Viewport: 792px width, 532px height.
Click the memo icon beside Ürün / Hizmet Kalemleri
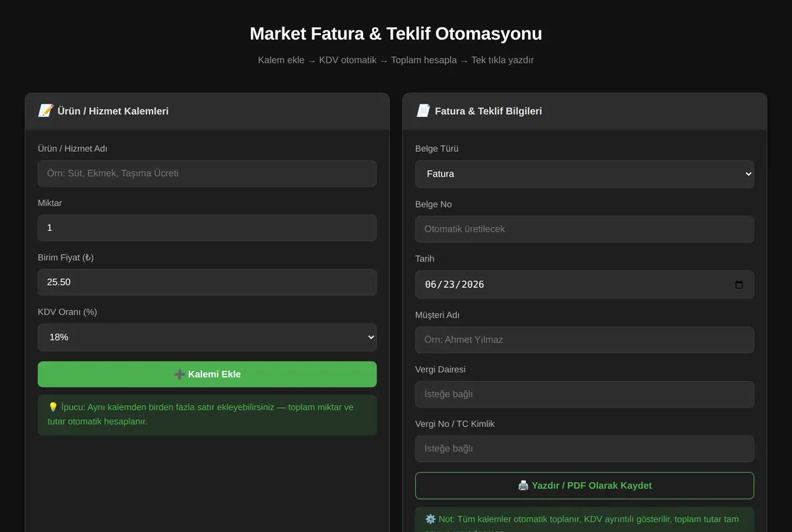pos(46,111)
